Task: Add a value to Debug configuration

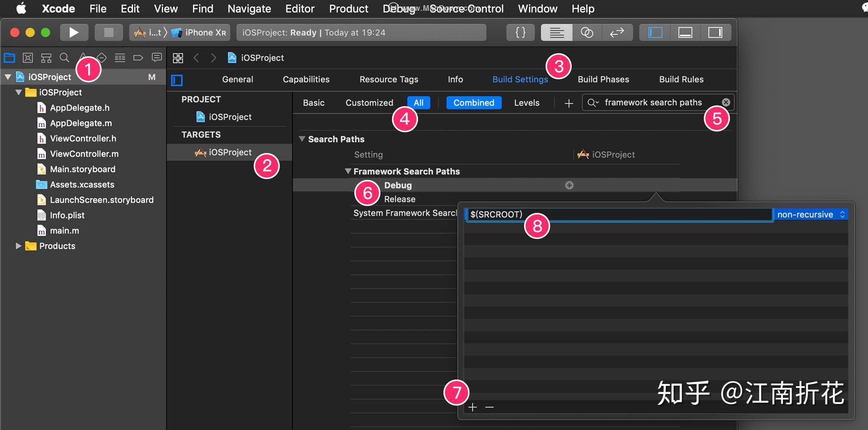Action: pos(569,185)
